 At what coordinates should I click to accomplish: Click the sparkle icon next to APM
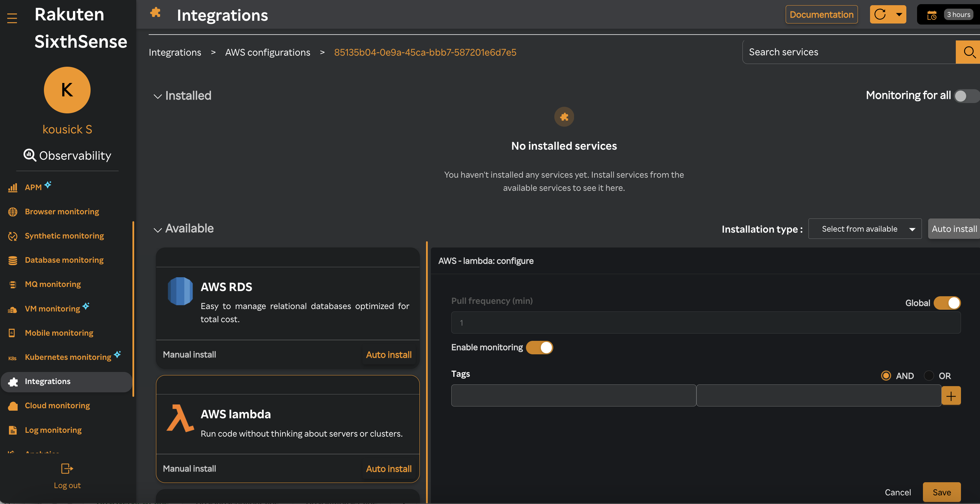click(48, 185)
